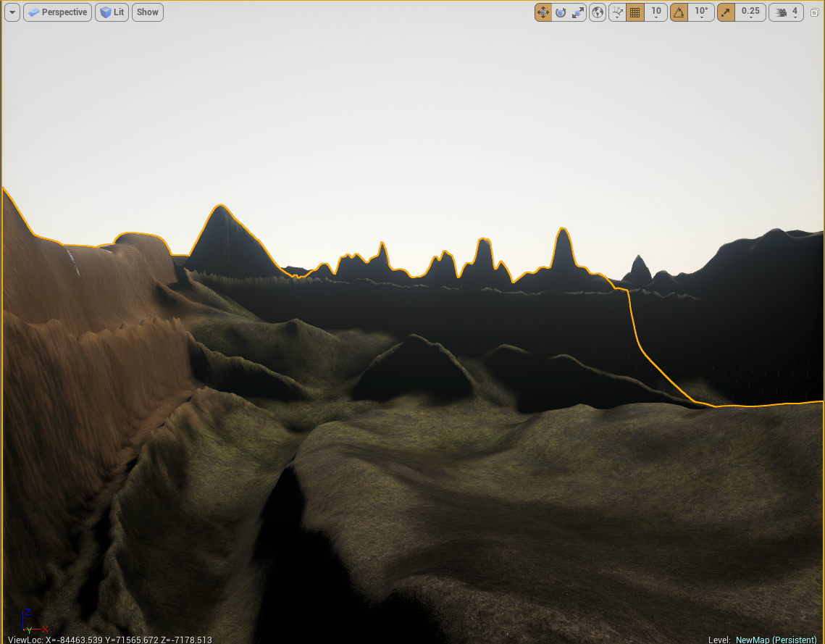
Task: Open grid snap size value 10 dropdown
Action: tap(656, 12)
